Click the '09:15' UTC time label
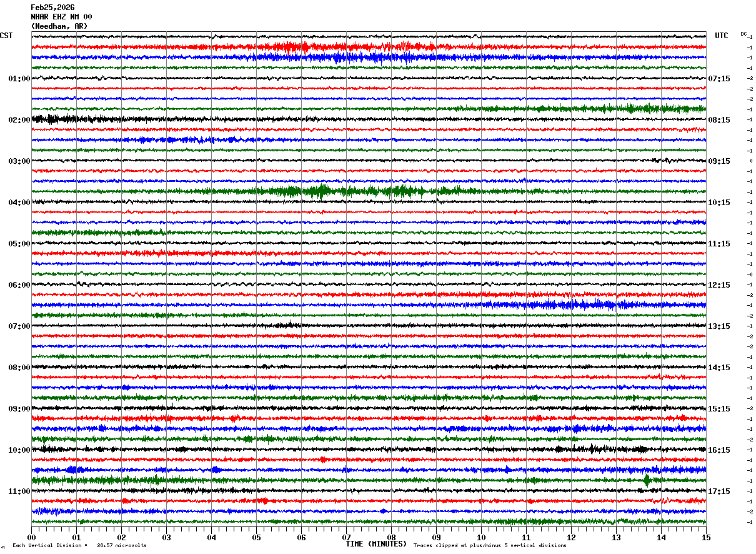Screen dimensions: 756x554 (x=719, y=161)
